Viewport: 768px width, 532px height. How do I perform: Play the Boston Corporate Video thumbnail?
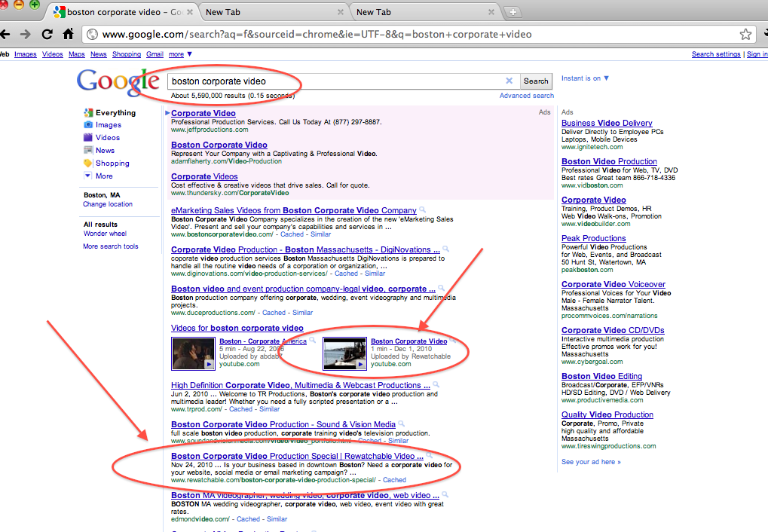[x=345, y=353]
